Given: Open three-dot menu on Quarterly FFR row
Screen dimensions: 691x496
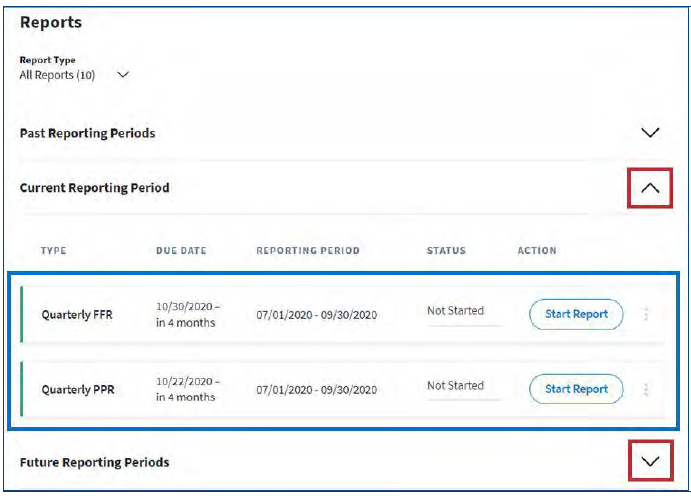Looking at the screenshot, I should [646, 314].
